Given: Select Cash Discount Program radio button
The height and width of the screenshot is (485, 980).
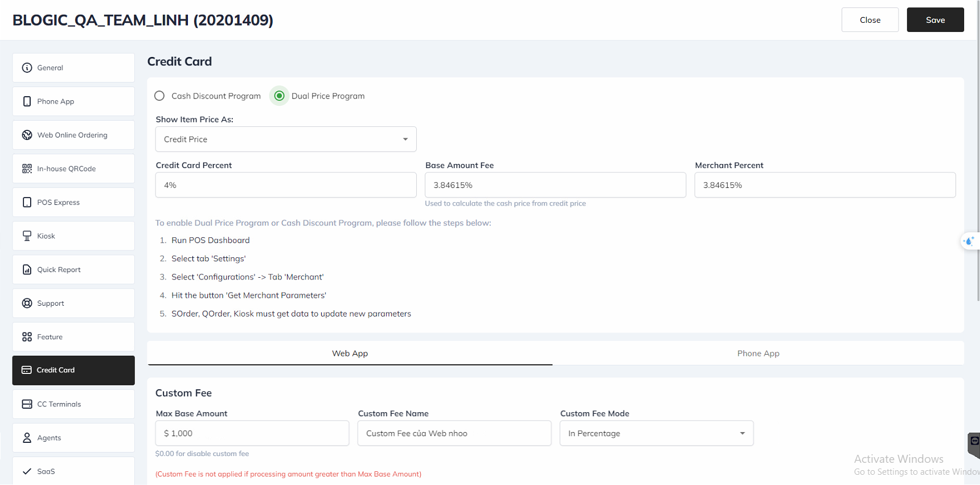Looking at the screenshot, I should pos(160,96).
